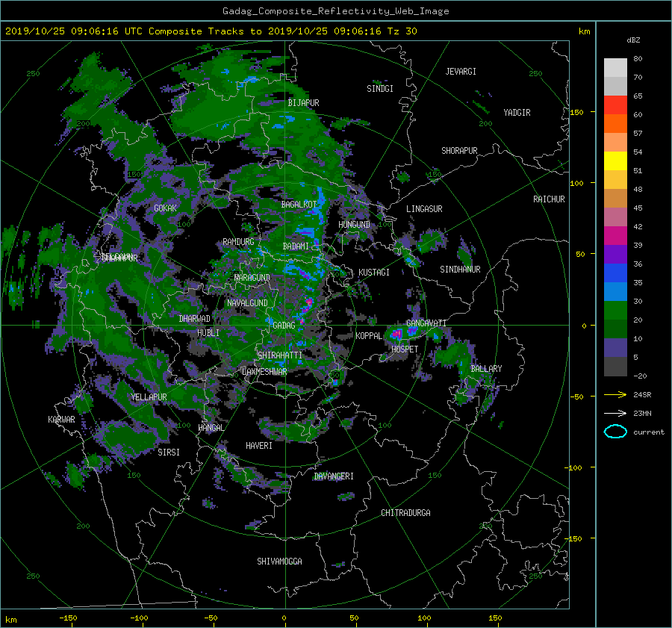Select the SINDGI city label
The height and width of the screenshot is (628, 672).
[x=380, y=89]
